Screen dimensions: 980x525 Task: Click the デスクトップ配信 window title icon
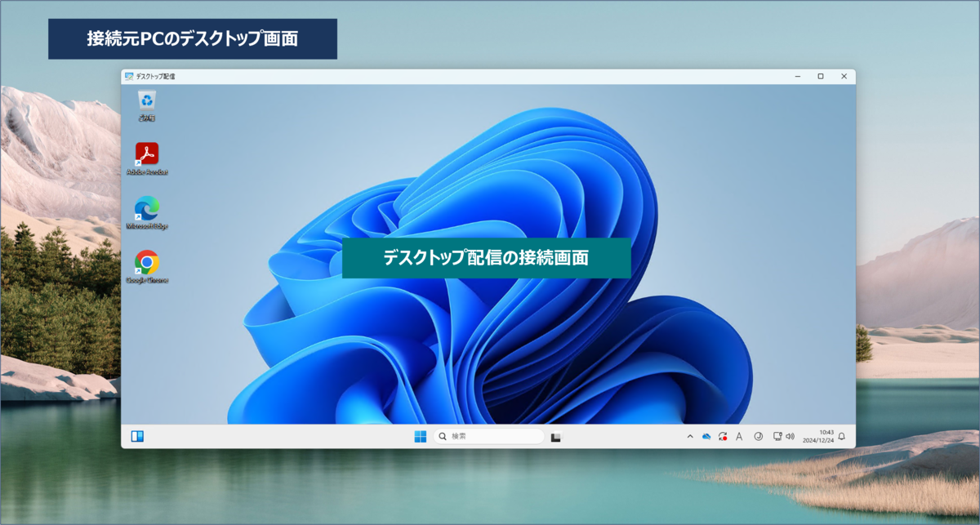point(128,76)
